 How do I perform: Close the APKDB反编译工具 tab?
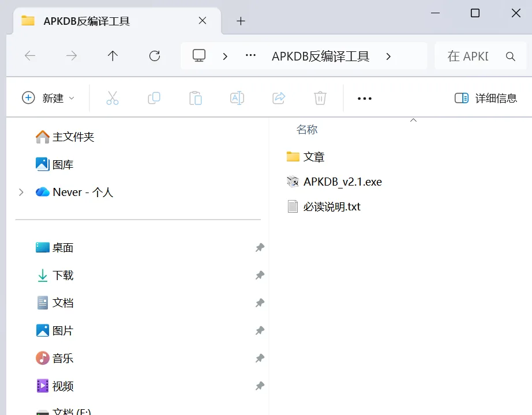203,21
